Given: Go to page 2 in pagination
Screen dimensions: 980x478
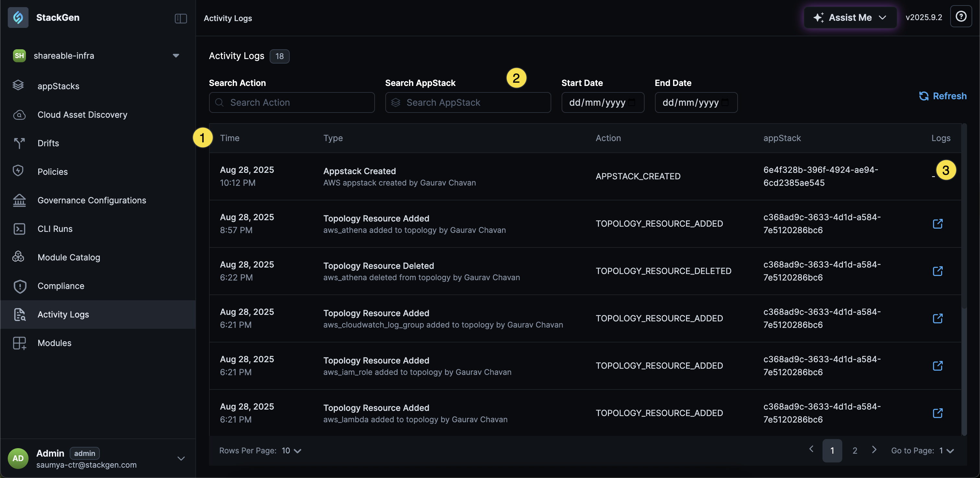Looking at the screenshot, I should 855,451.
